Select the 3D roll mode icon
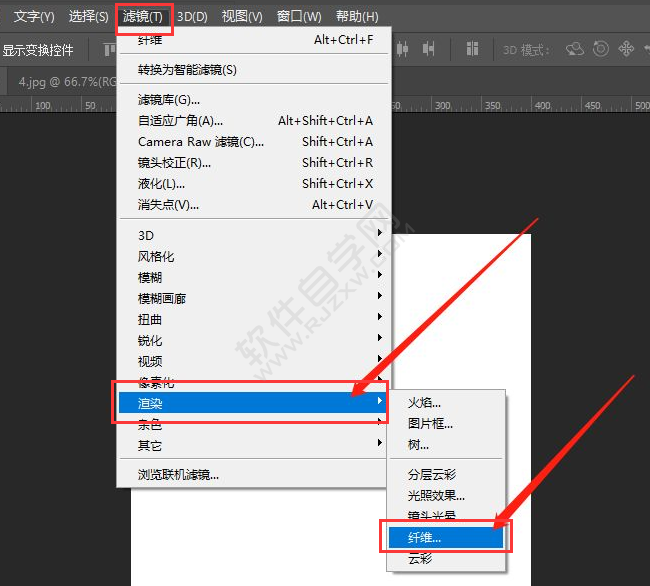Viewport: 650px width, 586px height. point(601,49)
